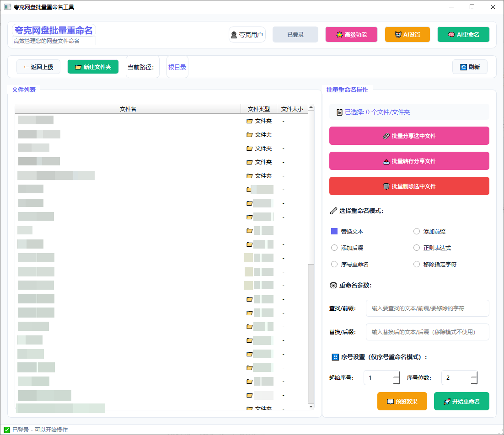Open the AI设置 settings button
The width and height of the screenshot is (504, 435).
407,35
